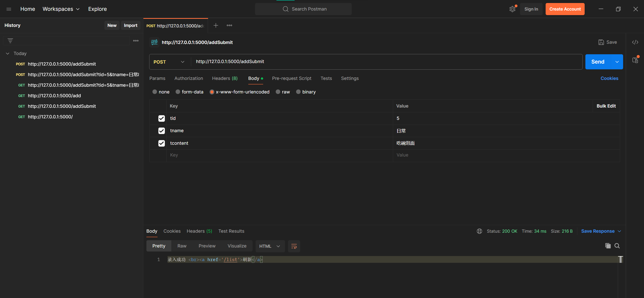Click the Create Account button
644x298 pixels.
[565, 9]
